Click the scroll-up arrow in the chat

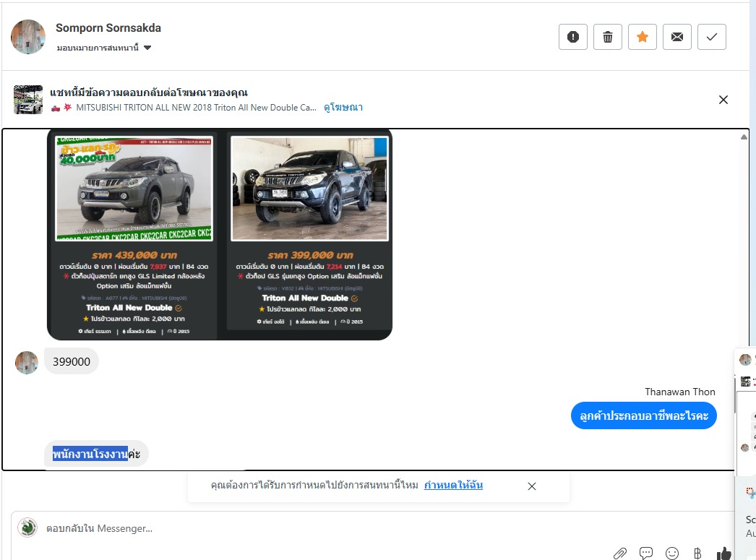(x=744, y=136)
